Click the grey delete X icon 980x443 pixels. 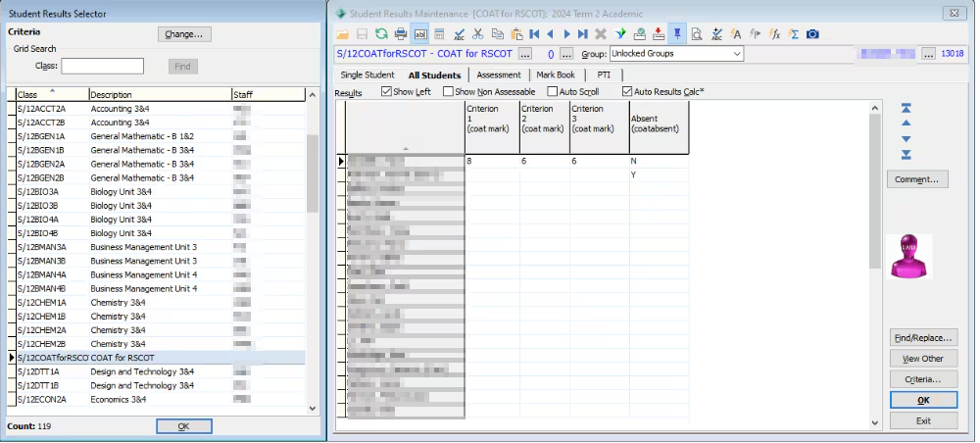(x=601, y=34)
